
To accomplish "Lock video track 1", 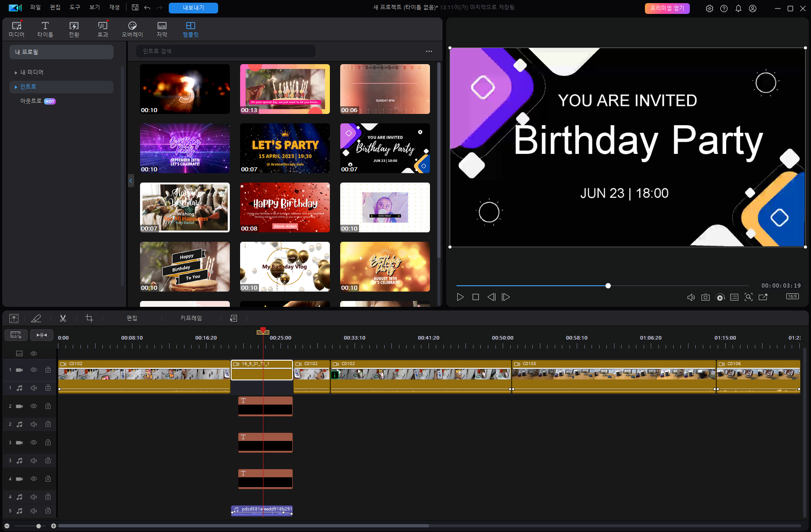I will (x=48, y=370).
